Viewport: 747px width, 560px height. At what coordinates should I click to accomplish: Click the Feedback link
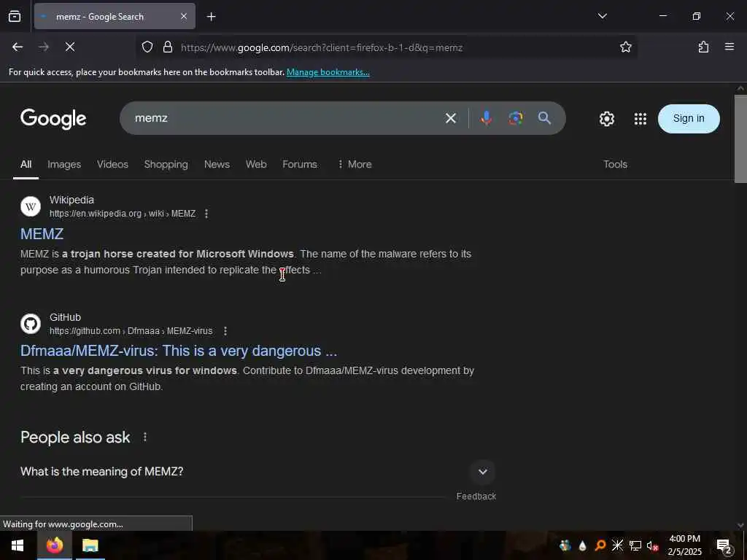476,496
